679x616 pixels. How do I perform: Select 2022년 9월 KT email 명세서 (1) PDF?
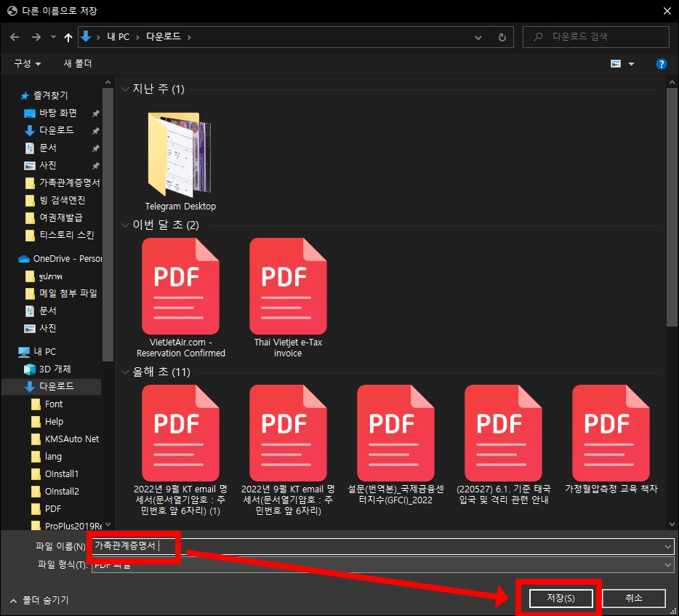(180, 450)
